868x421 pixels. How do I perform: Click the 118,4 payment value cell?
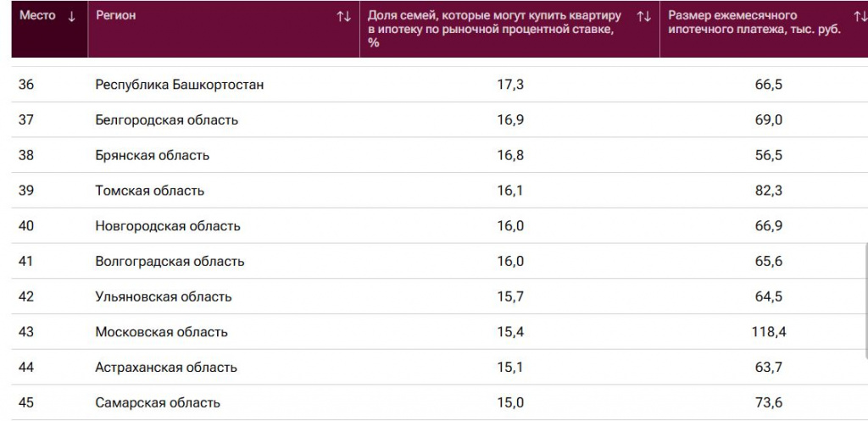(x=768, y=332)
